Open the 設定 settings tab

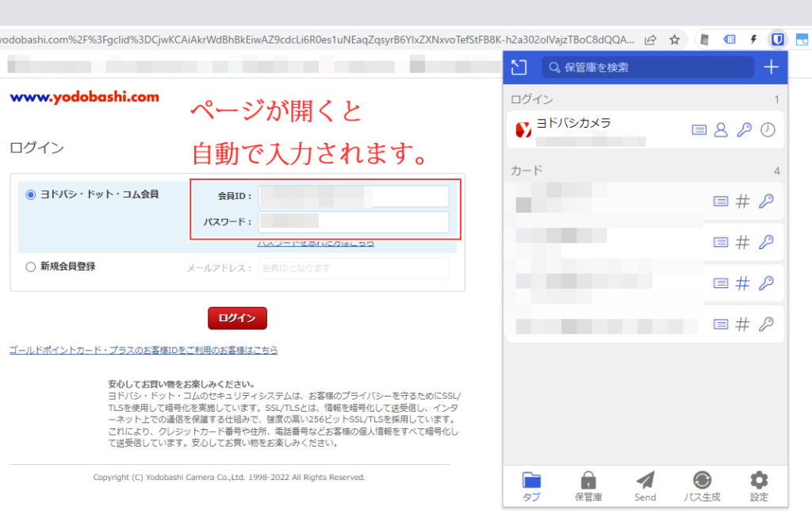coord(759,486)
